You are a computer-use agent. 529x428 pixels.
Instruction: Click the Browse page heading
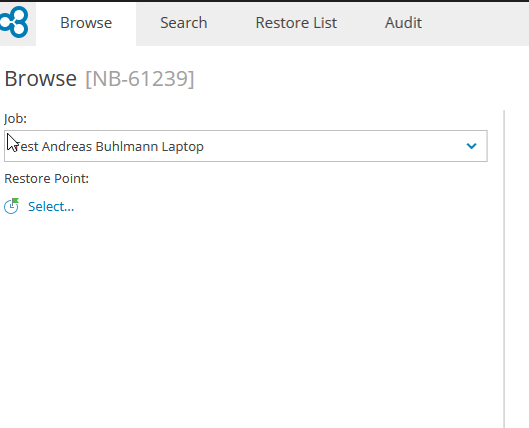40,79
